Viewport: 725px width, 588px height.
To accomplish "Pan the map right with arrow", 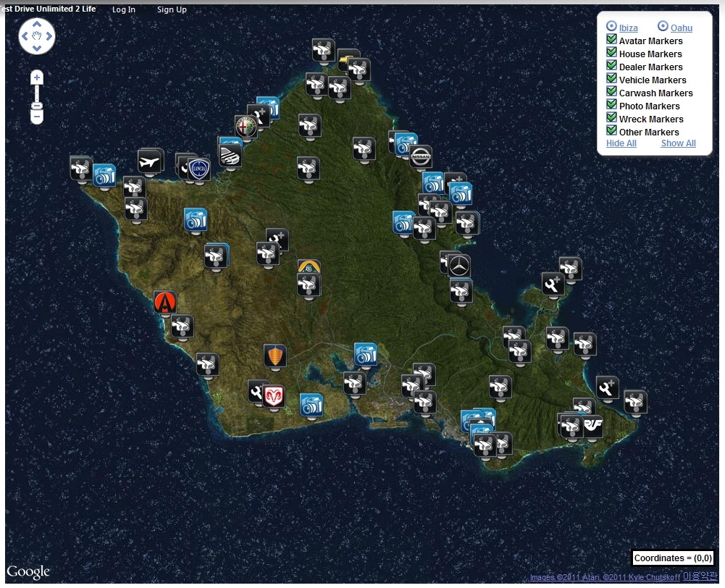I will (x=49, y=36).
